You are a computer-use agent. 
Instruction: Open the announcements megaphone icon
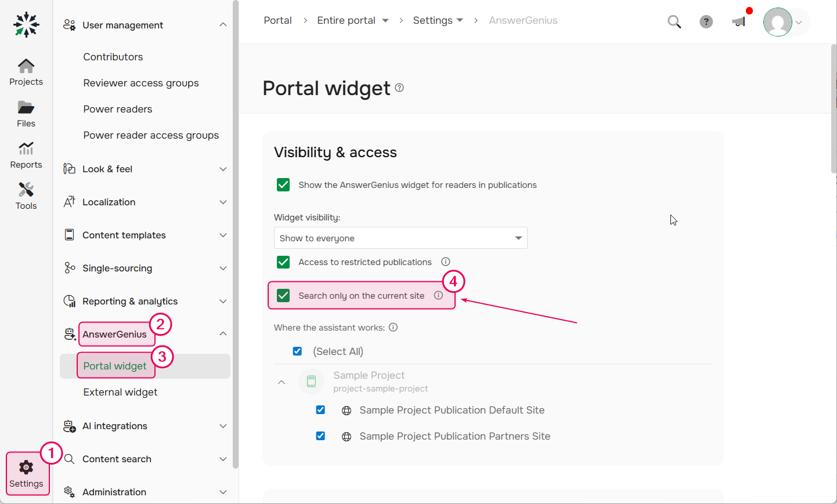(738, 22)
